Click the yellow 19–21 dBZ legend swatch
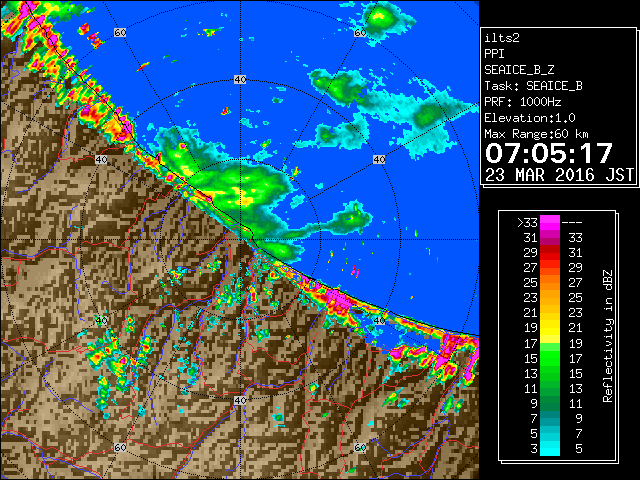The height and width of the screenshot is (480, 640). 550,328
